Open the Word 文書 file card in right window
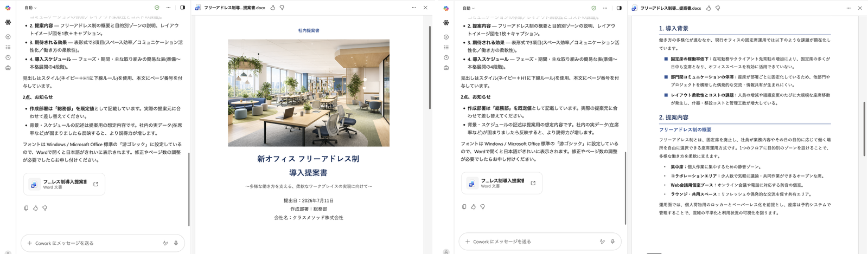 pyautogui.click(x=502, y=183)
